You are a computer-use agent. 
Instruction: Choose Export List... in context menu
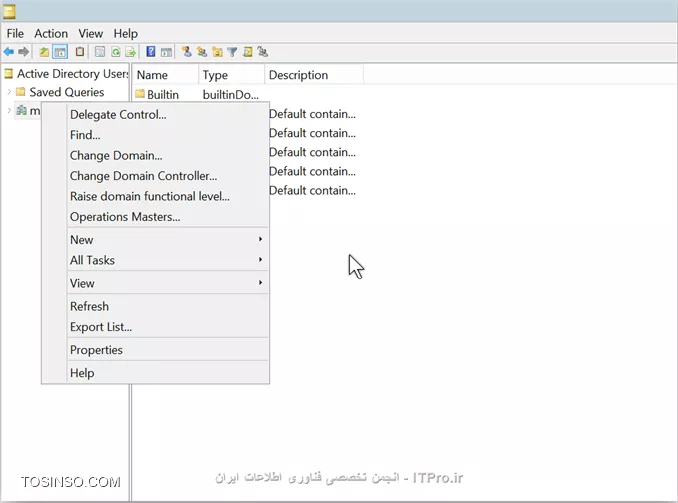point(168,327)
